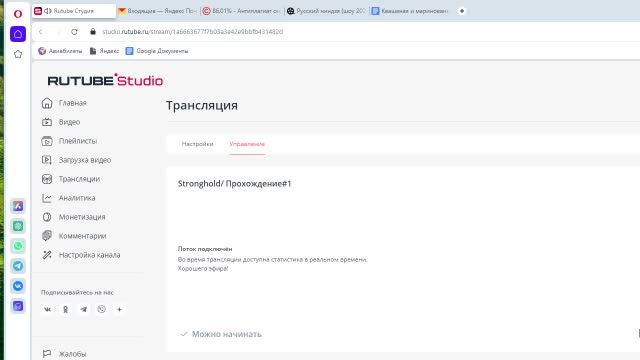View site security info via the lock icon
Screen dimensions: 640x360
click(93, 32)
